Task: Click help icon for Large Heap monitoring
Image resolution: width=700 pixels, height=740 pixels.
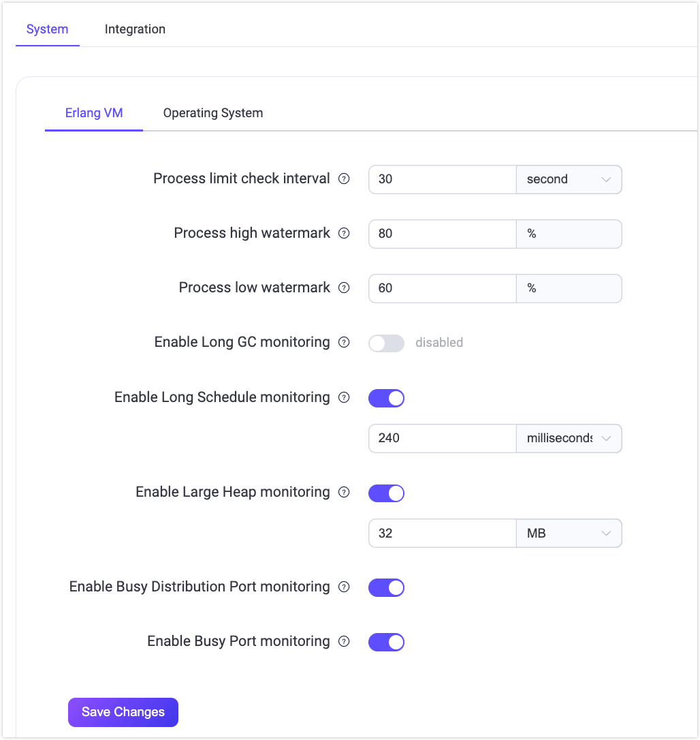Action: click(x=344, y=493)
